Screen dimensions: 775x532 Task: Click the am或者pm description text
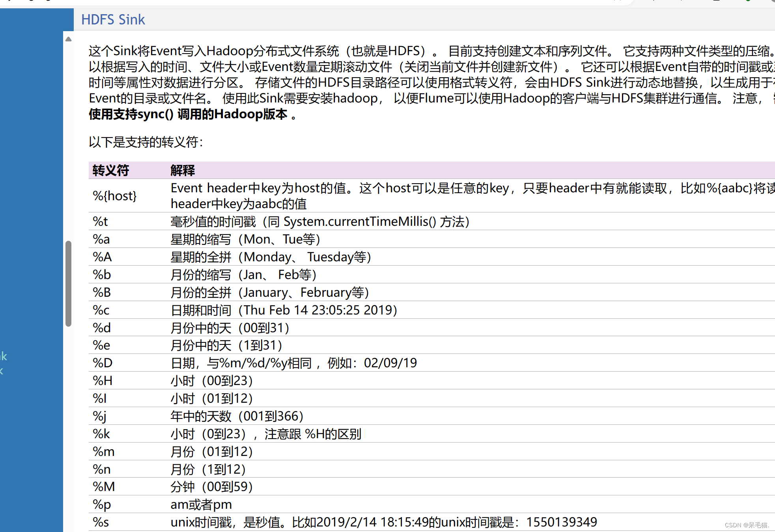point(201,504)
